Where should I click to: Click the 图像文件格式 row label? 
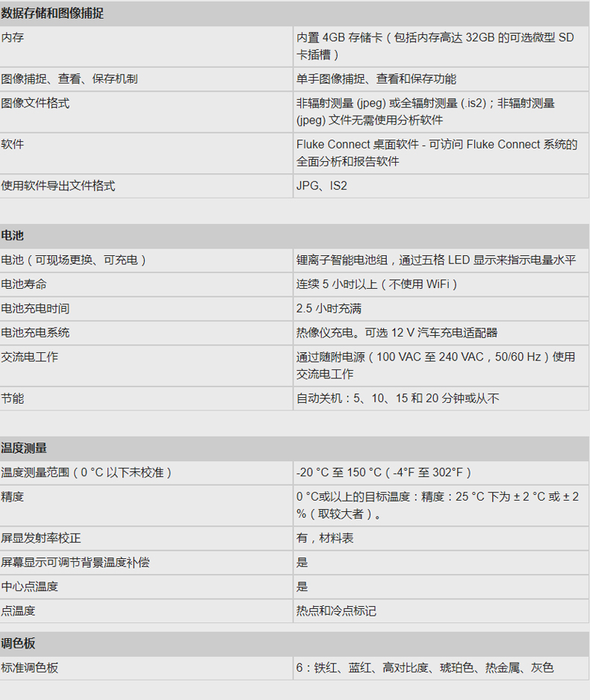click(35, 103)
